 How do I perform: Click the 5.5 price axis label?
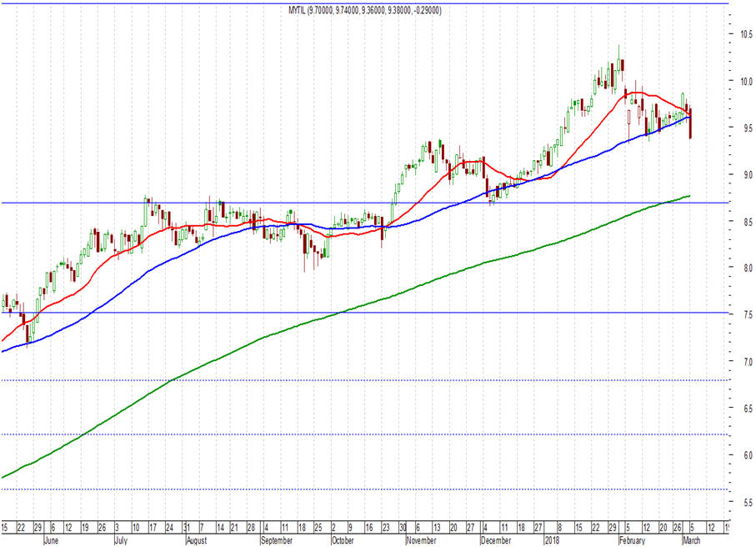[x=748, y=502]
